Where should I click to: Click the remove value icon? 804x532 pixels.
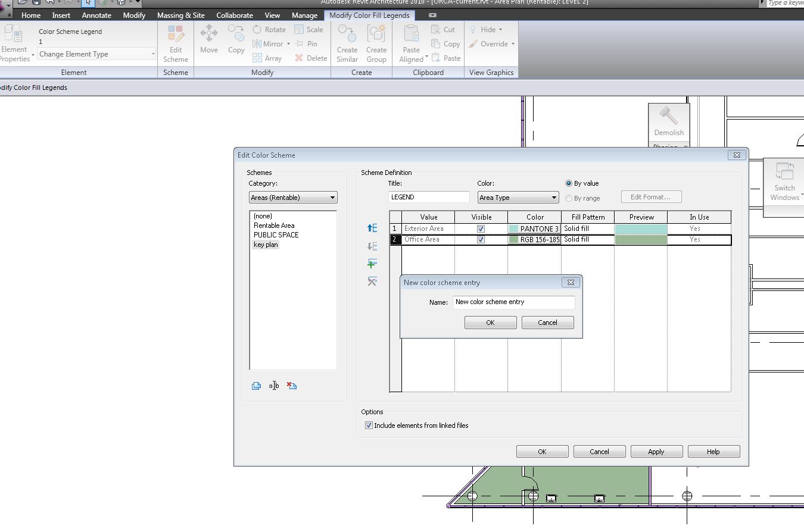click(x=372, y=281)
